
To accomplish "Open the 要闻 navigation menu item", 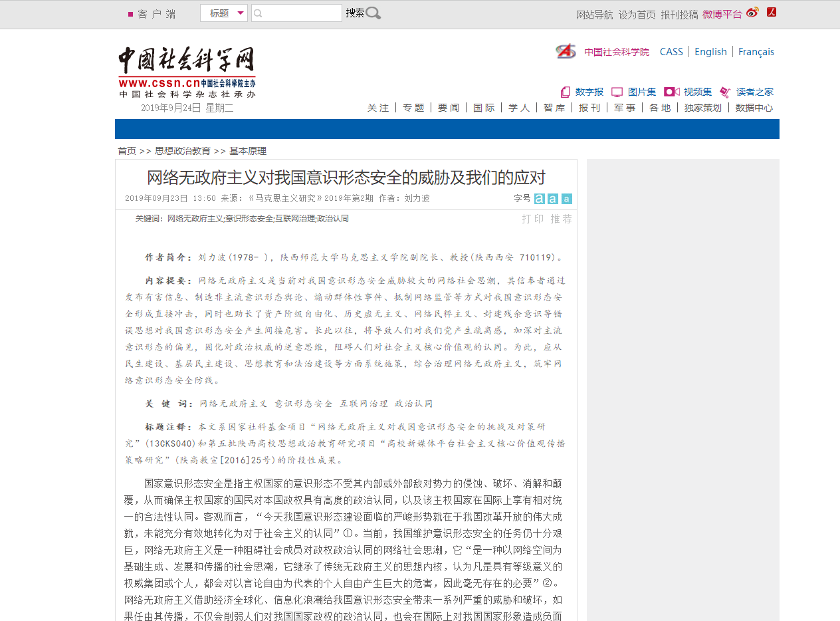I will (449, 108).
